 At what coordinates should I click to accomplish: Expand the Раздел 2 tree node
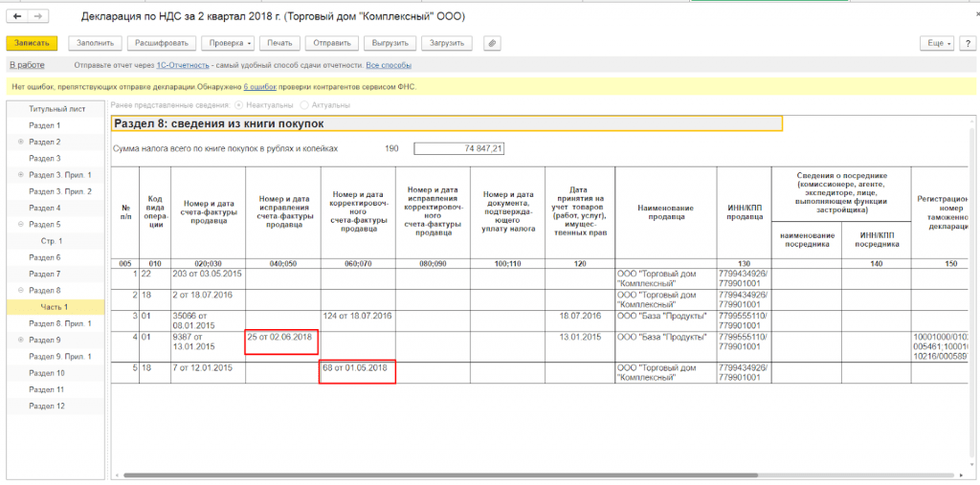pos(21,142)
